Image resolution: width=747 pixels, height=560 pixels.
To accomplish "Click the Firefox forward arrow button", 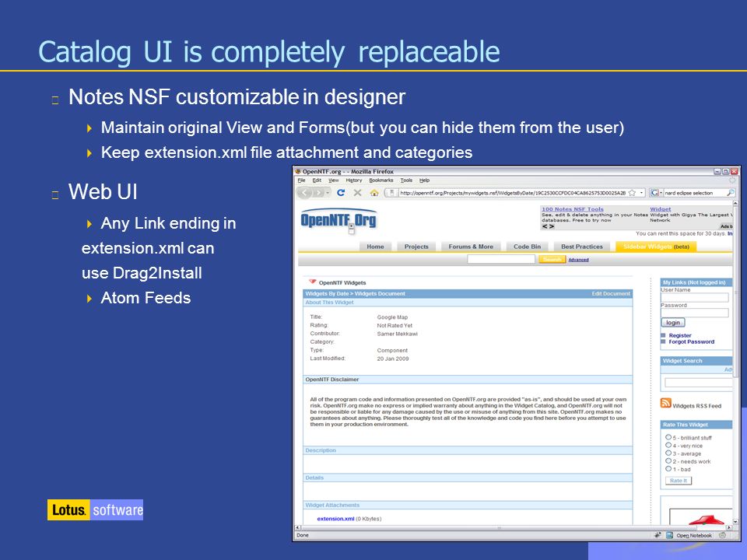I will [x=317, y=193].
